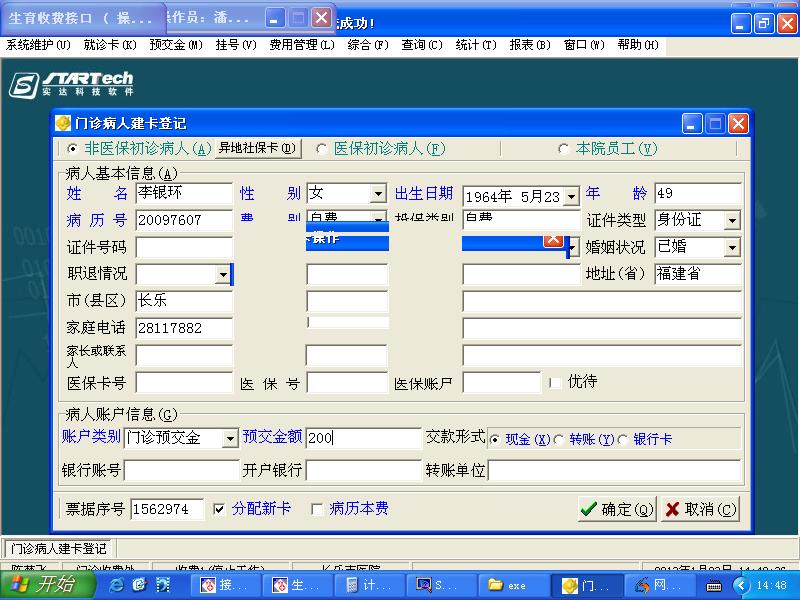
Task: Select the 门诊病人建卡登记 bottom window tab
Action: [x=58, y=548]
